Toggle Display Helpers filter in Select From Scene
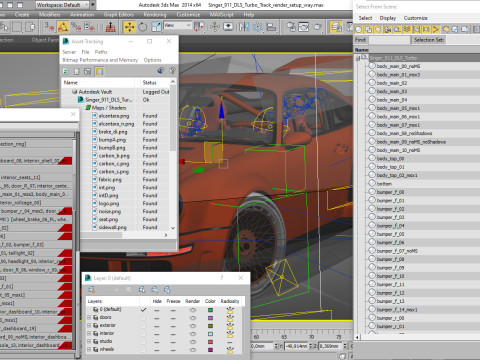The height and width of the screenshot is (360, 480). (397, 30)
